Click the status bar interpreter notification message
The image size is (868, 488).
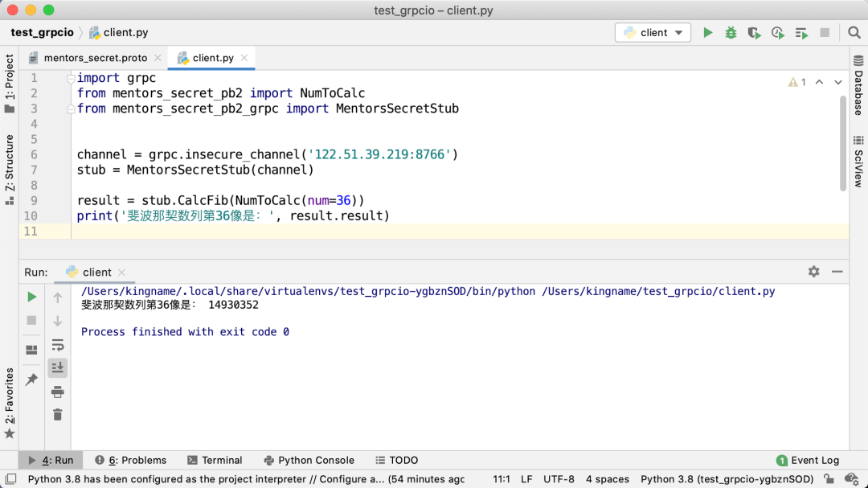click(x=247, y=479)
